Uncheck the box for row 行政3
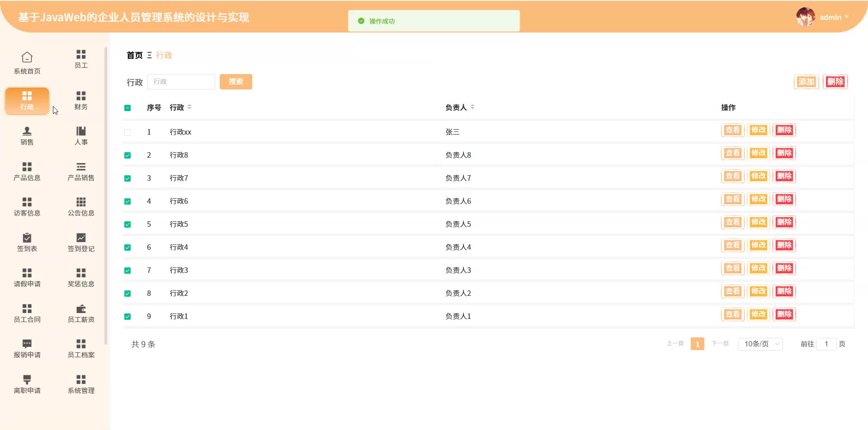 click(127, 271)
